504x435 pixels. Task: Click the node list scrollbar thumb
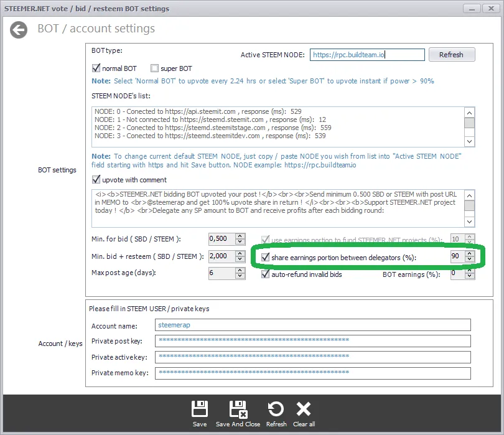(469, 123)
